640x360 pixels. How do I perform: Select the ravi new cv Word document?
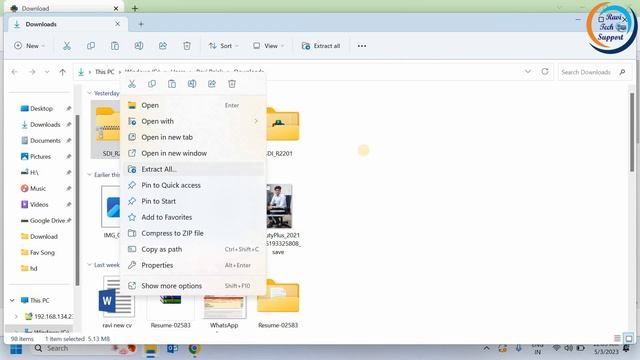117,302
